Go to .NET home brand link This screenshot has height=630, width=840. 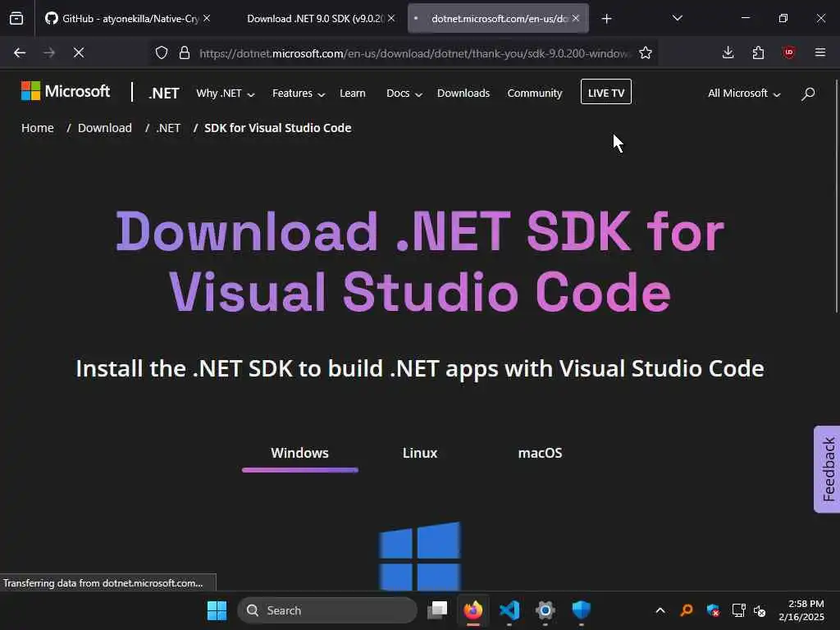[x=163, y=94]
